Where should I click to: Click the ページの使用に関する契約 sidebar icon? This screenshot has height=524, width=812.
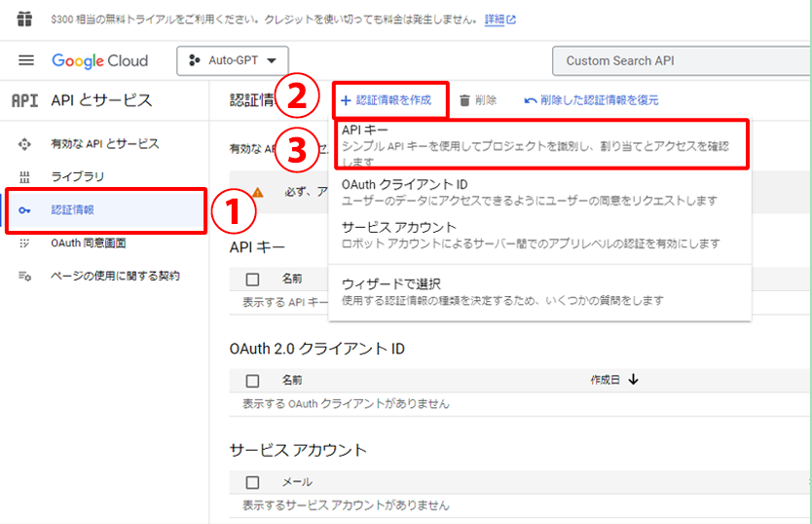click(x=25, y=277)
